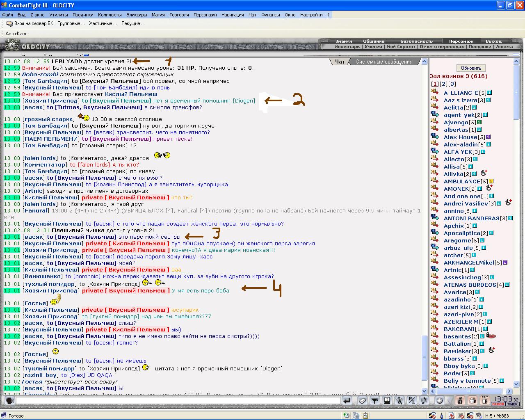Switch to Системные сообщения tab

tap(384, 62)
